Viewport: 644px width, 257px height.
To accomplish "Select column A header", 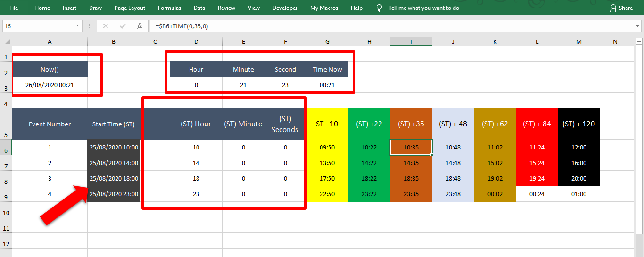I will click(x=50, y=41).
